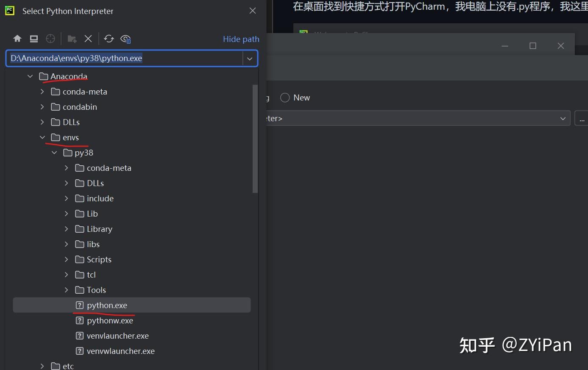Select the New interpreter radio button
The image size is (588, 370).
(x=284, y=97)
